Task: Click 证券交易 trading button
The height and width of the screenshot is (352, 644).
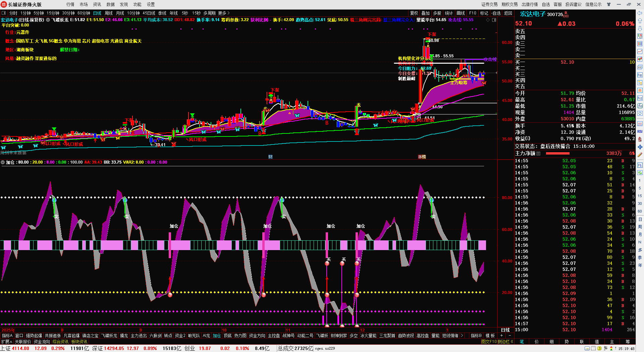Action: (x=489, y=4)
